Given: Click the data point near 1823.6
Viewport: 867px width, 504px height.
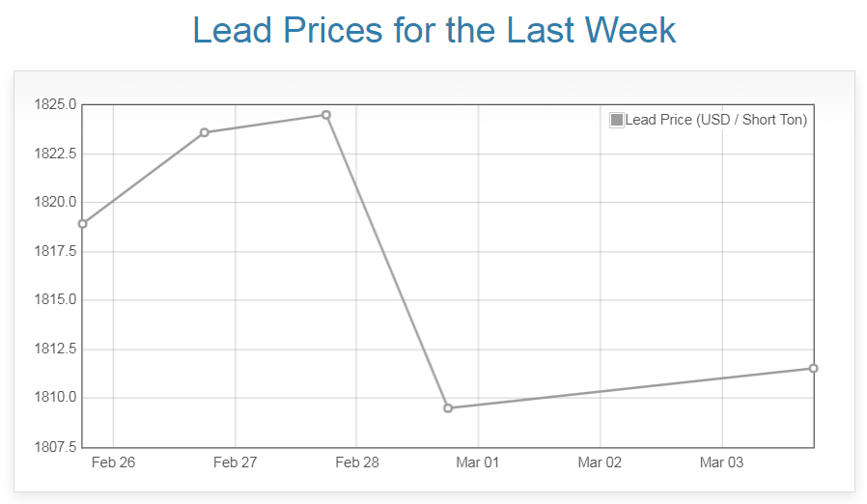Looking at the screenshot, I should [205, 132].
